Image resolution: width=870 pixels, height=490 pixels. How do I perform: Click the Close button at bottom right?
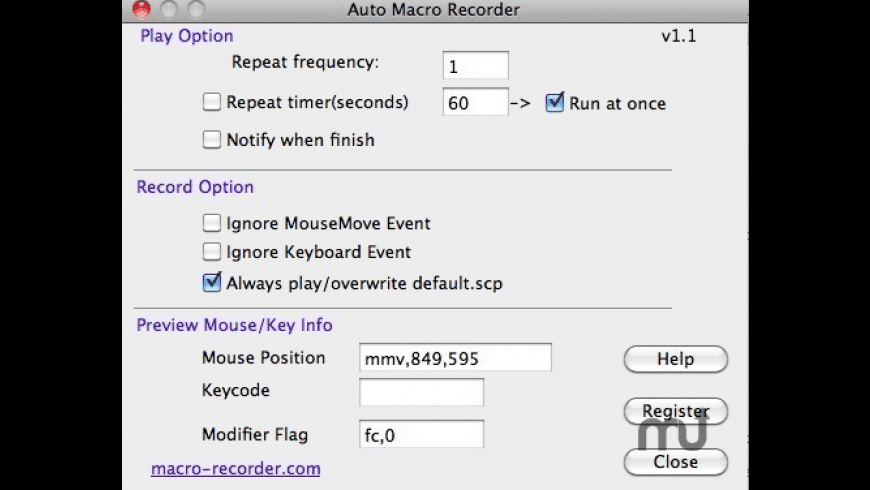coord(675,462)
